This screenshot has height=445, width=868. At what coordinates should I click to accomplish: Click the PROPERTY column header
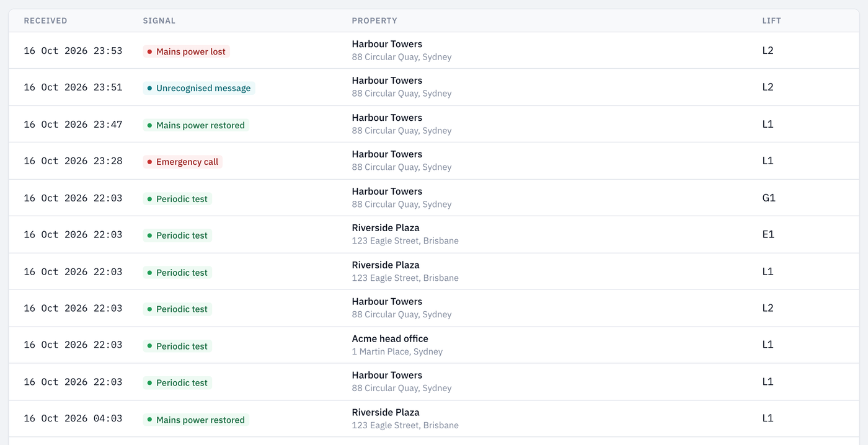374,20
